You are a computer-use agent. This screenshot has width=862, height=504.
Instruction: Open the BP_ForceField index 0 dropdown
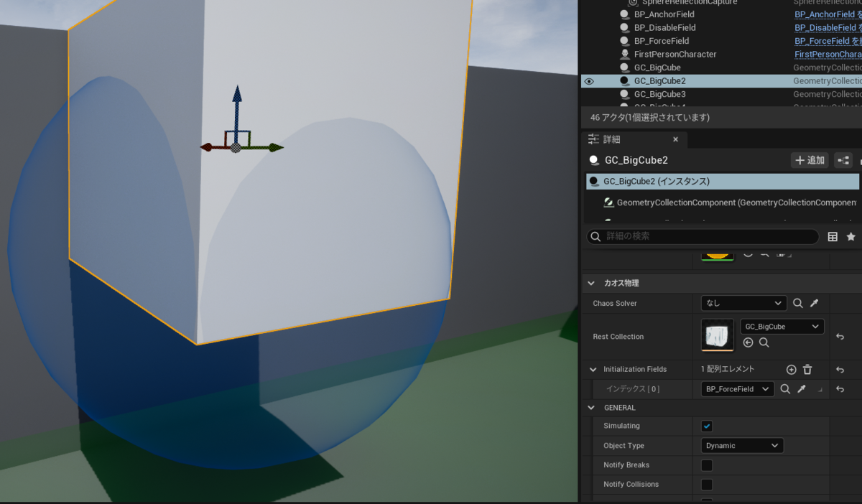point(738,389)
